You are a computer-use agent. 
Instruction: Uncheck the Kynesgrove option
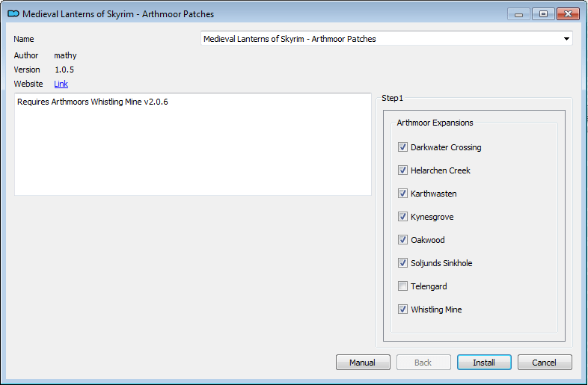(402, 217)
